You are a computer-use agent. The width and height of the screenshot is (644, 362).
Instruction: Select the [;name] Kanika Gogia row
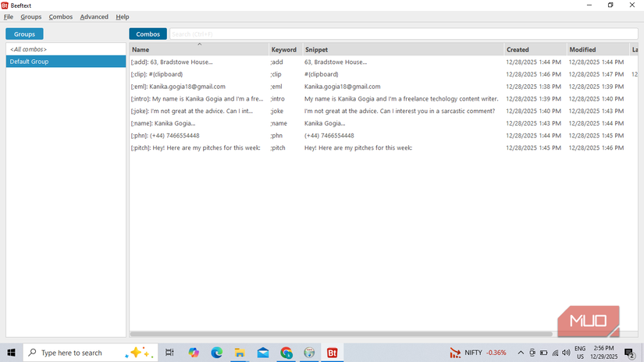(383, 123)
